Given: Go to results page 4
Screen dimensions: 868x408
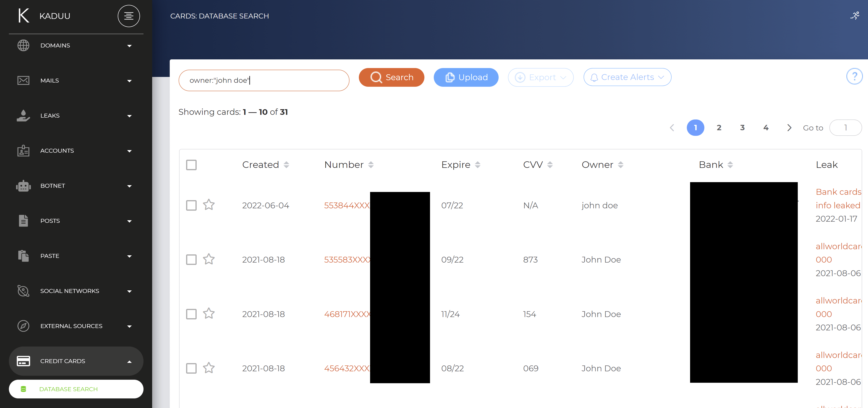Looking at the screenshot, I should (766, 128).
